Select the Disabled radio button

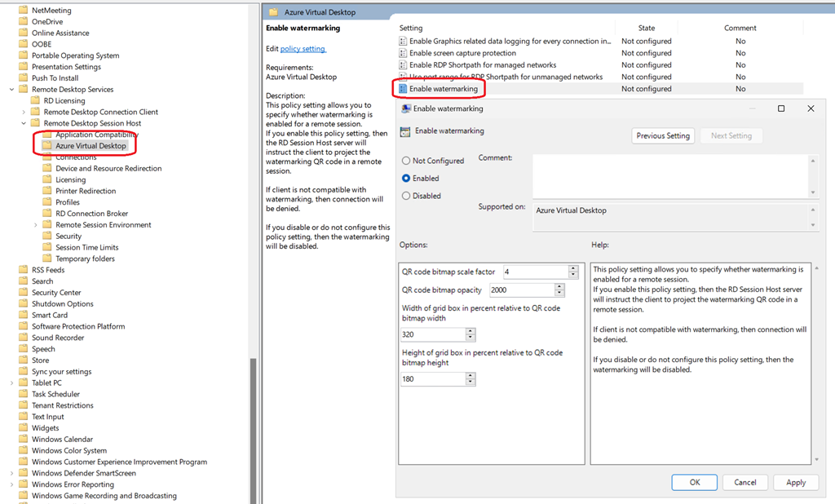coord(406,196)
